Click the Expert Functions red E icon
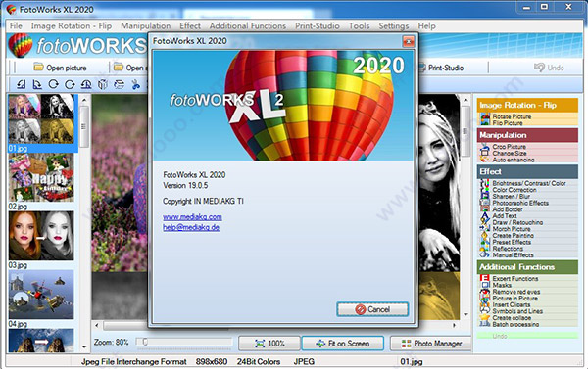The image size is (588, 369). pos(484,278)
